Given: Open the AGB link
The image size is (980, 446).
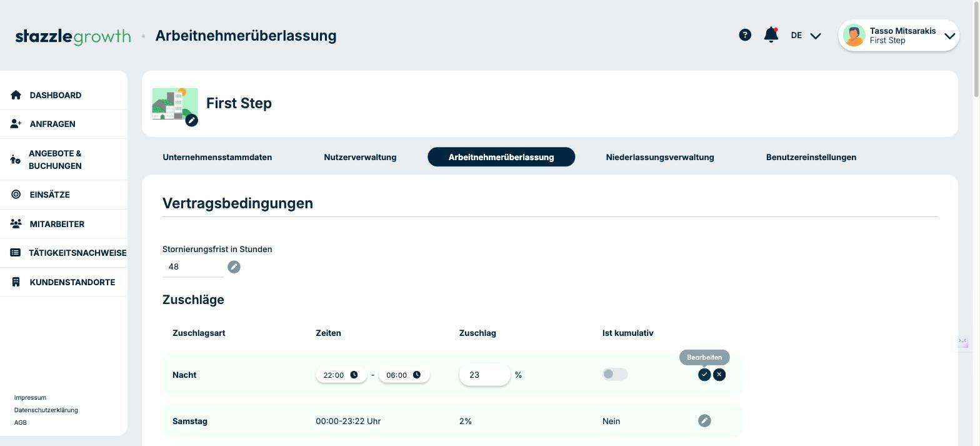Looking at the screenshot, I should [21, 423].
